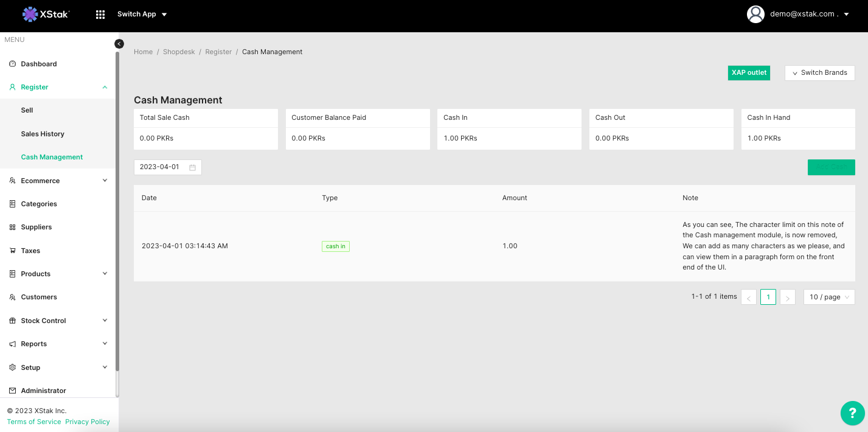Click the sidebar vertical scrollbar
The width and height of the screenshot is (868, 432).
tap(117, 213)
